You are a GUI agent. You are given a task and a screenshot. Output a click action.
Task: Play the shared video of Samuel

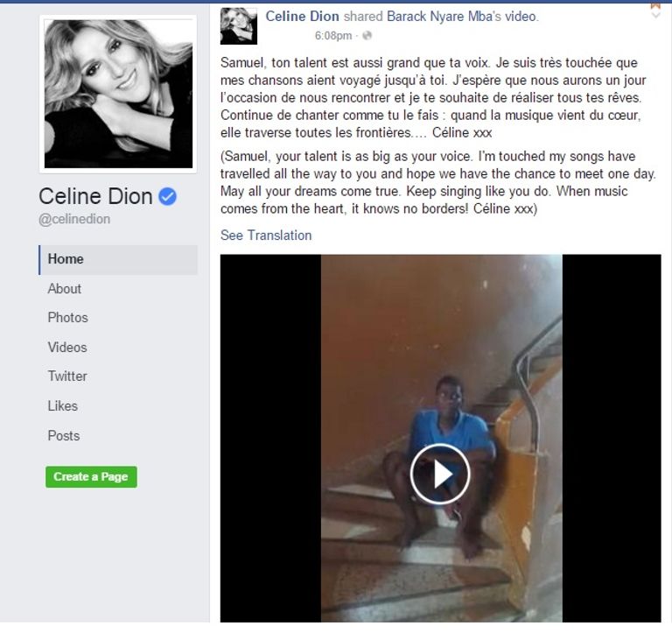[440, 474]
